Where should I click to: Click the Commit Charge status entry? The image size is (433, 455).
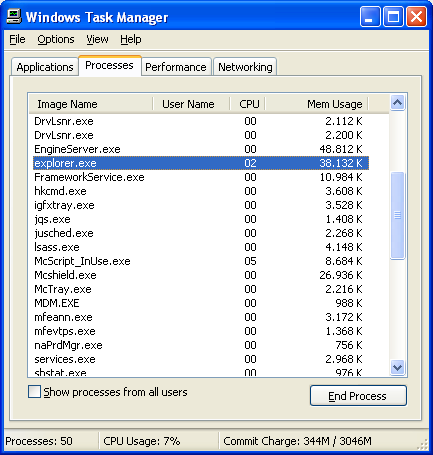(x=297, y=441)
